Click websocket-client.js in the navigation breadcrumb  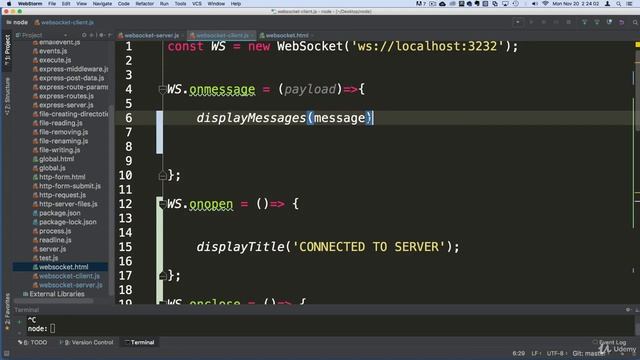[x=64, y=22]
